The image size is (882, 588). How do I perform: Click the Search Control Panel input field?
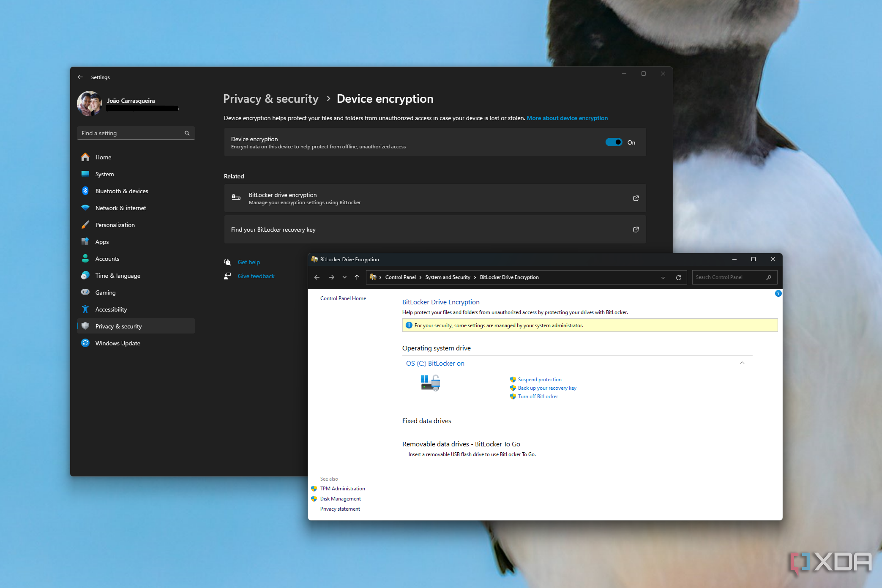click(x=729, y=276)
